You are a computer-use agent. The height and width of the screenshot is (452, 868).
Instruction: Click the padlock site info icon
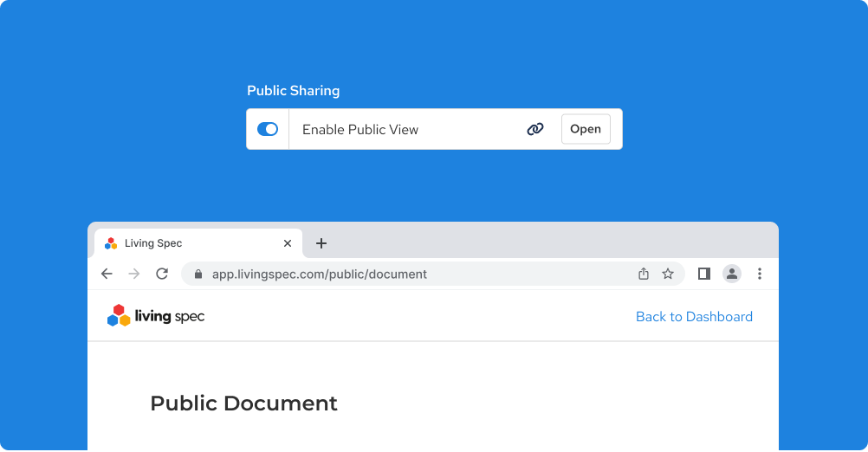(x=198, y=274)
